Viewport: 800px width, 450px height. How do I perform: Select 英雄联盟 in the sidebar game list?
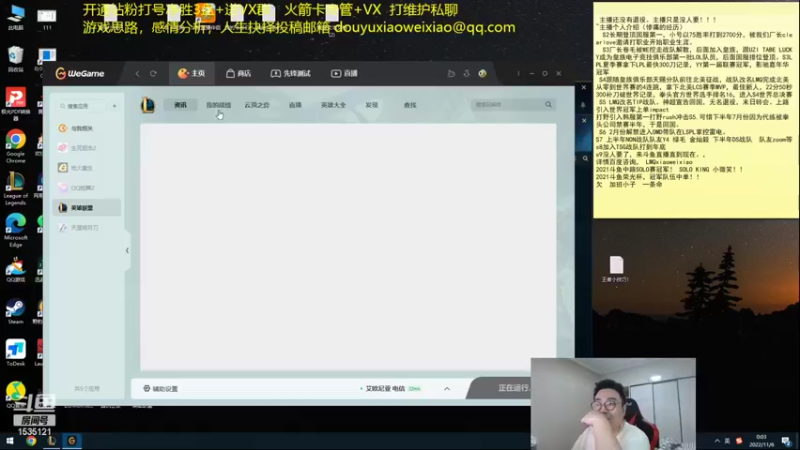87,208
